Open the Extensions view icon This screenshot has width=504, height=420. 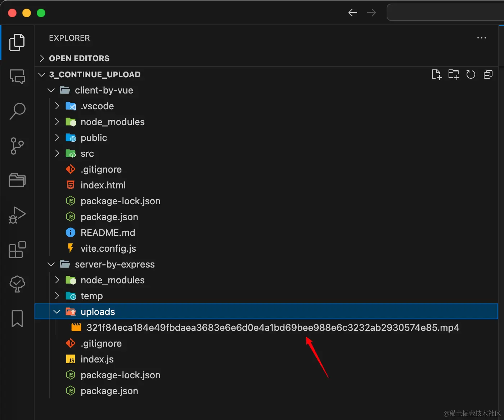[x=17, y=250]
